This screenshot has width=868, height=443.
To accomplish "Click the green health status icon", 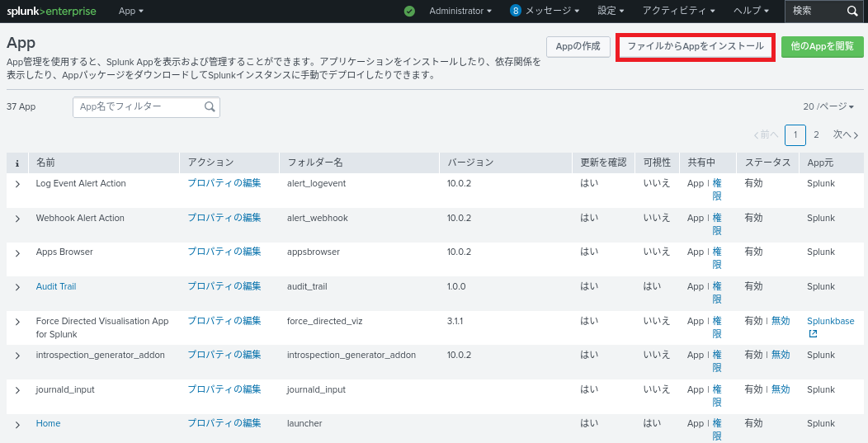I will point(409,11).
